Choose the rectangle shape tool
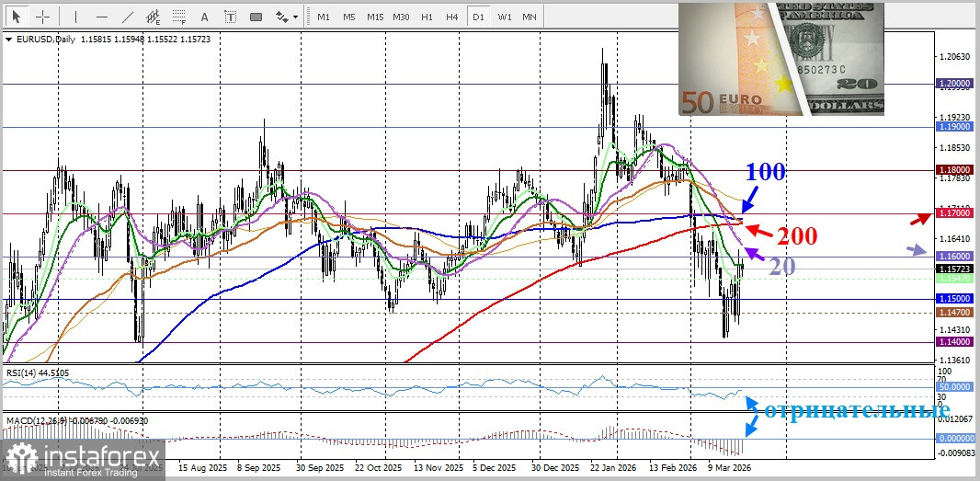980x481 pixels. [x=256, y=17]
